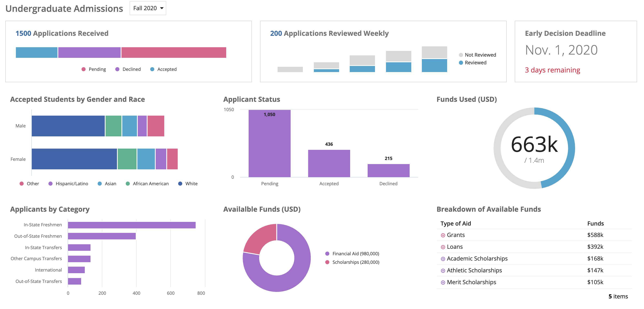Viewport: 644px width, 309px height.
Task: Click the 436 Accepted bar in Applicant Status
Action: [329, 163]
